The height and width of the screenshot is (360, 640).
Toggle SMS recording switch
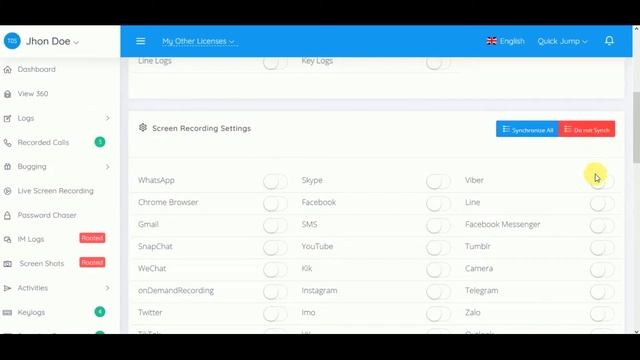tap(438, 225)
